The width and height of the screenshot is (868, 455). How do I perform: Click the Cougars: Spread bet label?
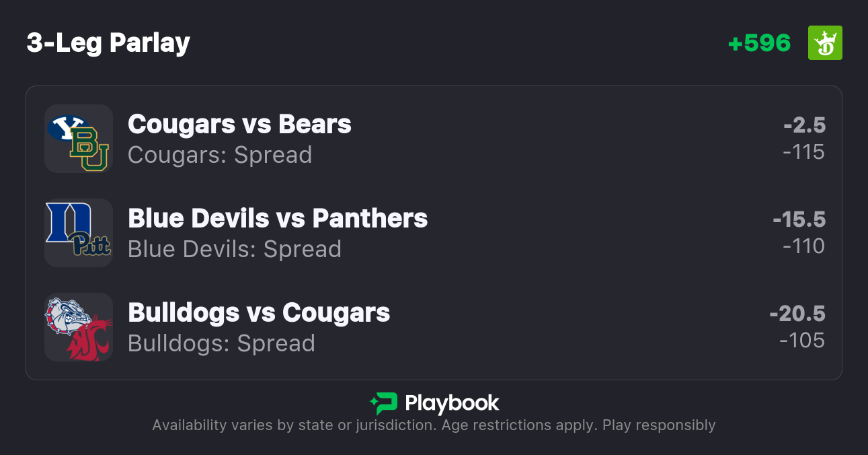(220, 155)
